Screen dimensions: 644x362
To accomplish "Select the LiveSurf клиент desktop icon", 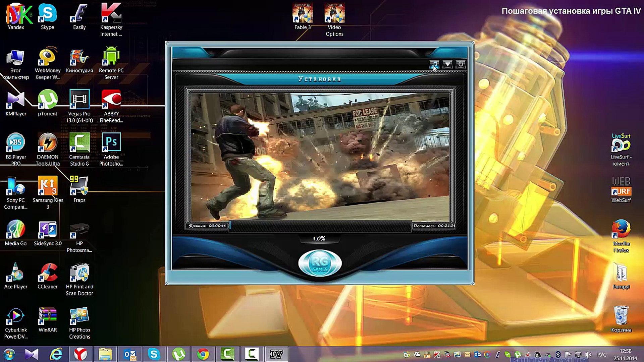I will coord(621,150).
